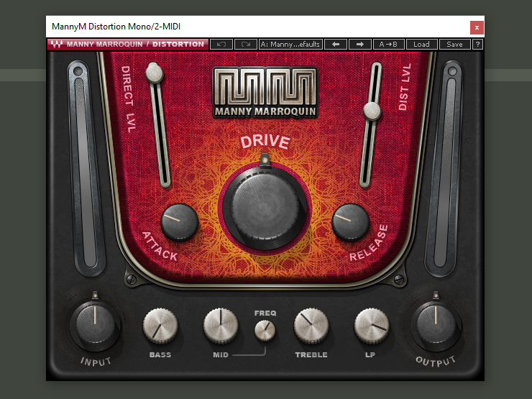Click the undo arrow in the toolbar
Viewport: 532px width, 399px height.
[221, 44]
